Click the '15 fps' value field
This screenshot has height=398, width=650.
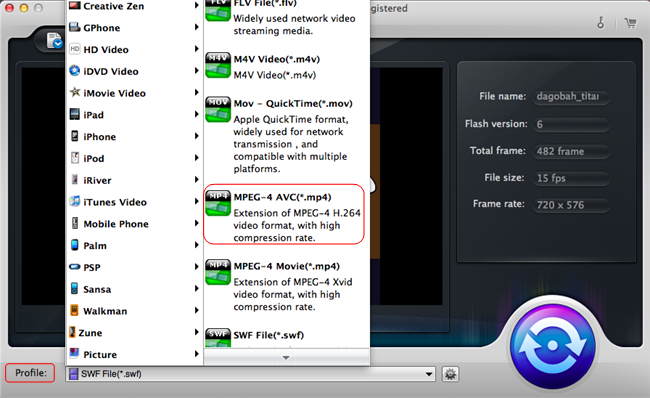[x=570, y=178]
